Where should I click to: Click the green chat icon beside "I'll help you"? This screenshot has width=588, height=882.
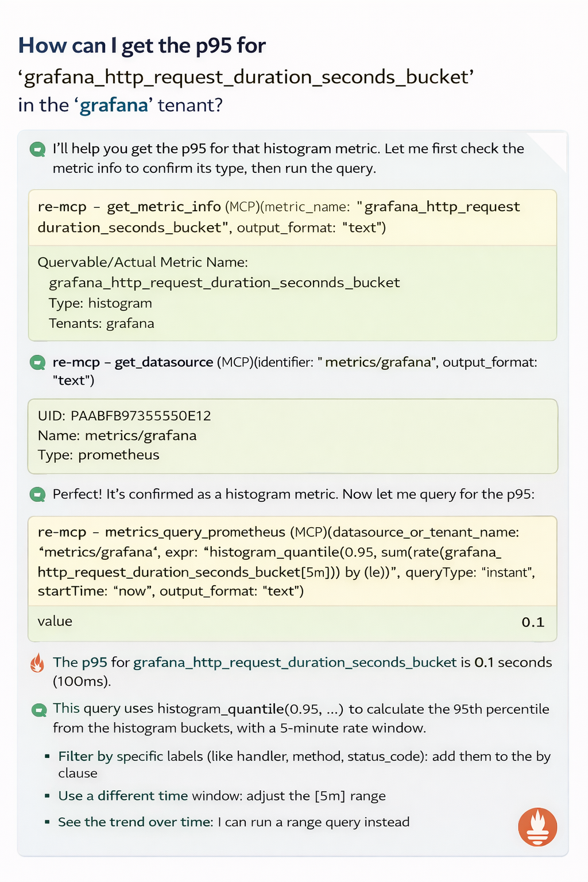(x=38, y=150)
